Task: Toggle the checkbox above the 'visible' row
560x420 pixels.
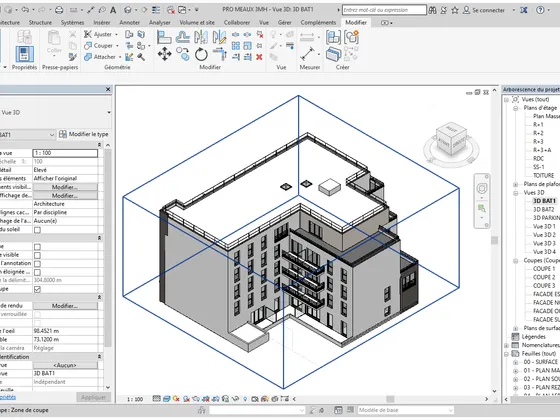Action: [37, 247]
